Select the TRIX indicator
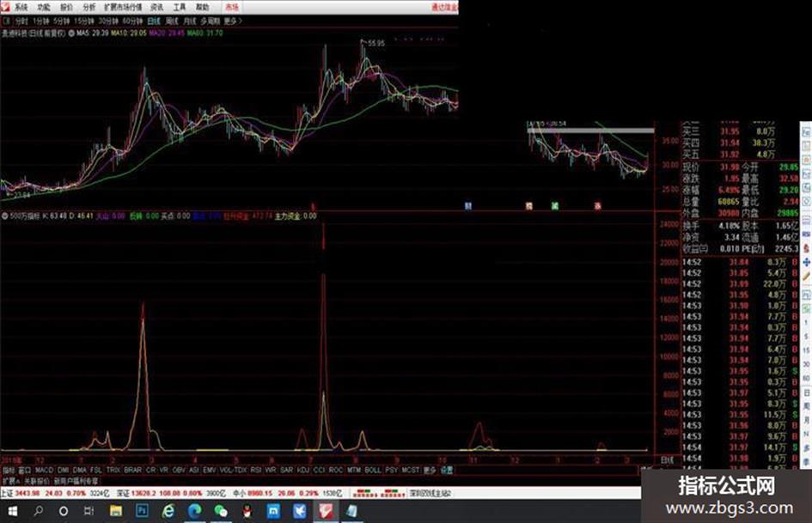 click(113, 470)
